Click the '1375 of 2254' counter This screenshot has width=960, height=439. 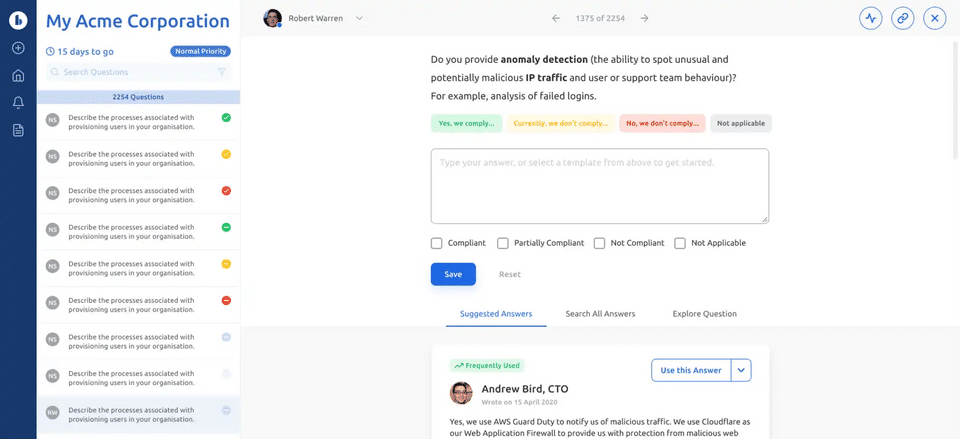coord(600,18)
